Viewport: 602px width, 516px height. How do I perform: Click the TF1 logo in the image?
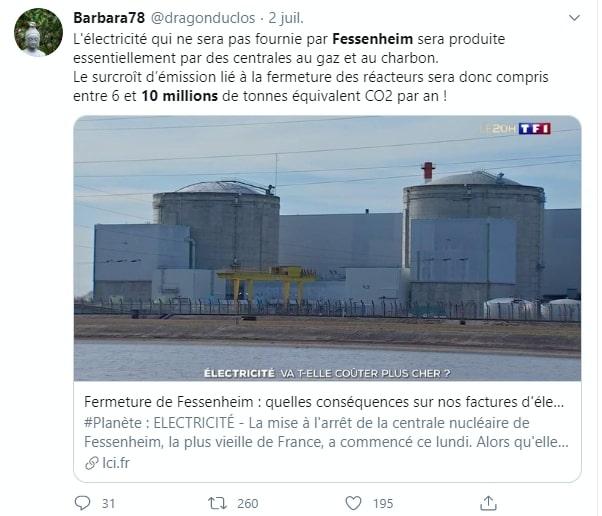(x=534, y=129)
